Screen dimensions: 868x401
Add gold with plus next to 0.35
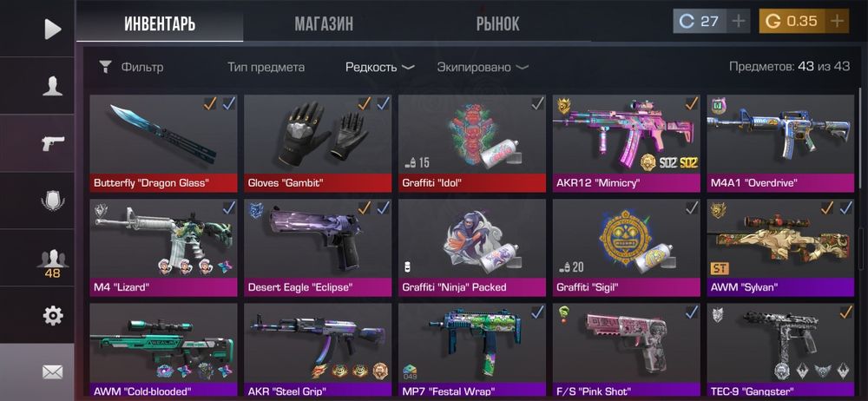point(837,22)
